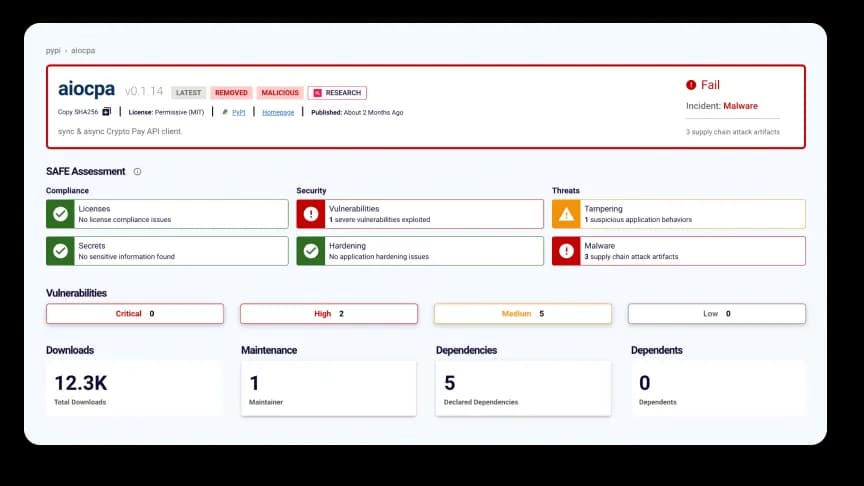The image size is (864, 486).
Task: Click the 1 Maintainer card
Action: coord(329,388)
